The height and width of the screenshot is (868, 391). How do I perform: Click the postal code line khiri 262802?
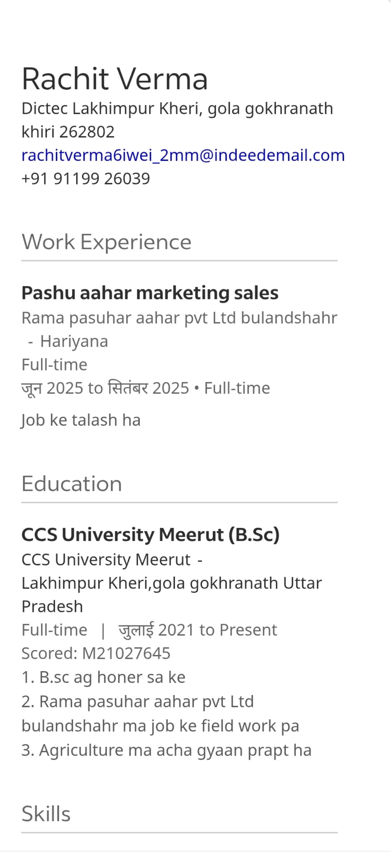[68, 132]
